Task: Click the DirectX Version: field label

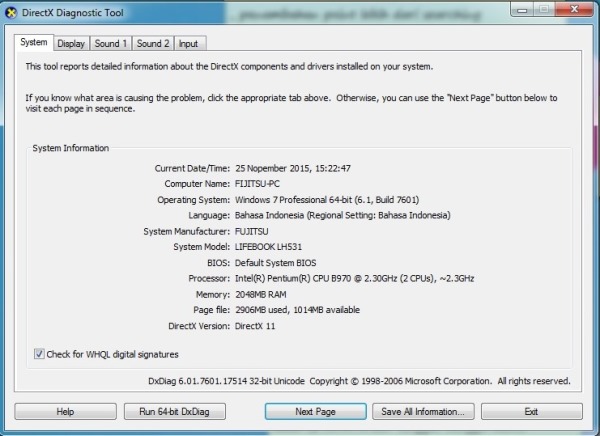Action: point(199,326)
